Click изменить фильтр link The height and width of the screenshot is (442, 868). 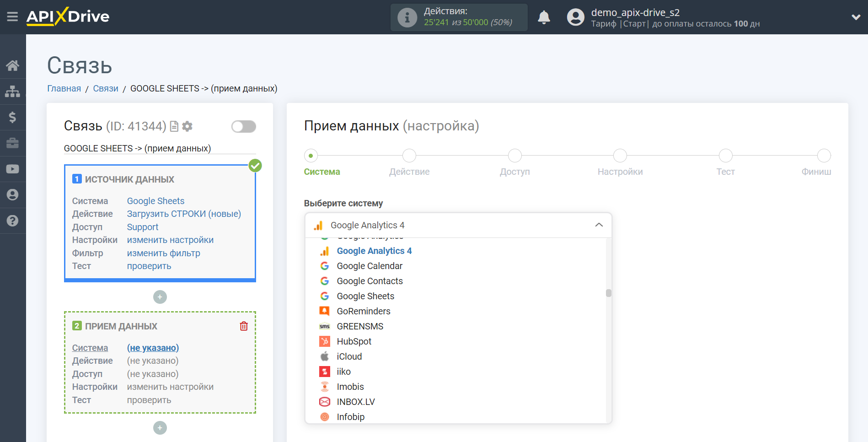[163, 253]
